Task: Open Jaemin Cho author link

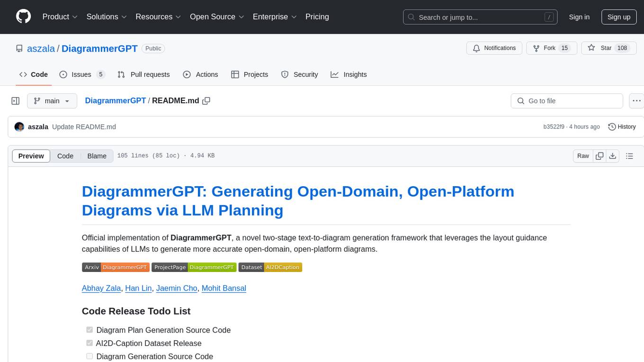Action: pyautogui.click(x=177, y=288)
